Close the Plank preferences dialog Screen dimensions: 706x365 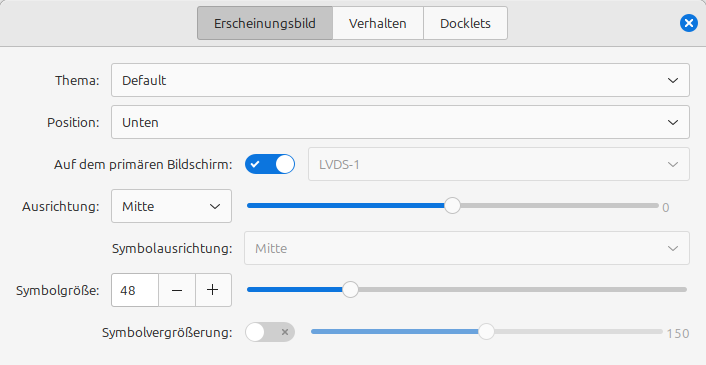(x=688, y=23)
